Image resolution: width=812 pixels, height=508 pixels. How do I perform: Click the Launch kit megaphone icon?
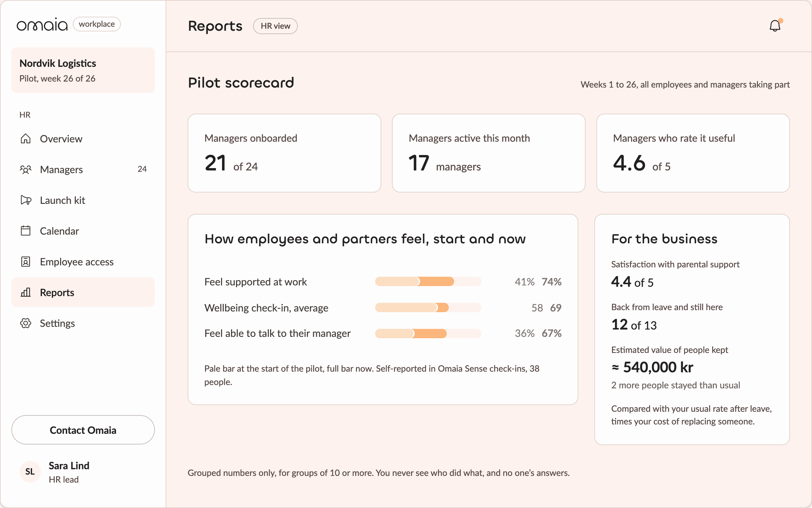26,200
